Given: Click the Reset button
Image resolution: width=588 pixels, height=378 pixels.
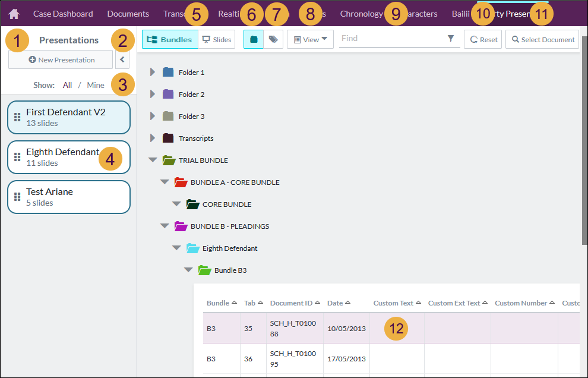Looking at the screenshot, I should (x=483, y=39).
